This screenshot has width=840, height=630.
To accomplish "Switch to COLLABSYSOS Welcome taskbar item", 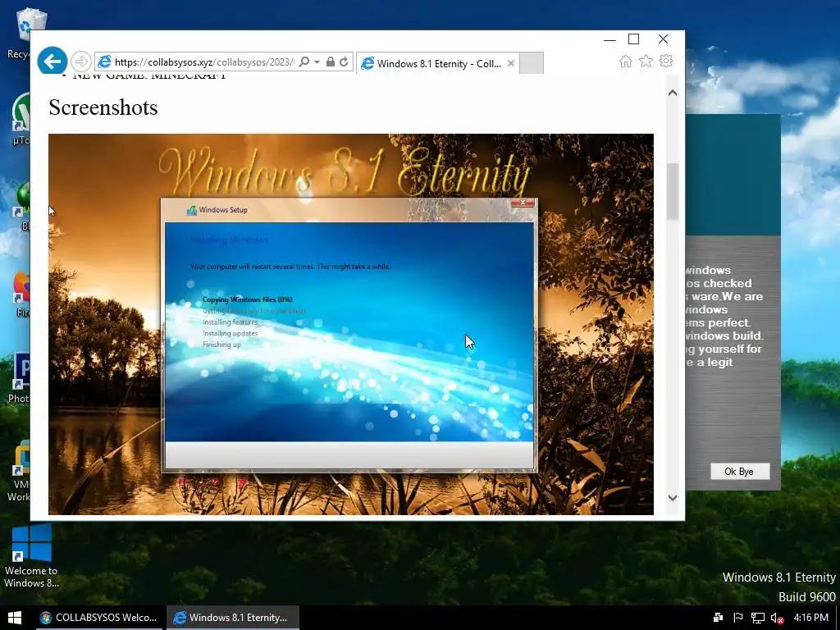I will point(99,618).
